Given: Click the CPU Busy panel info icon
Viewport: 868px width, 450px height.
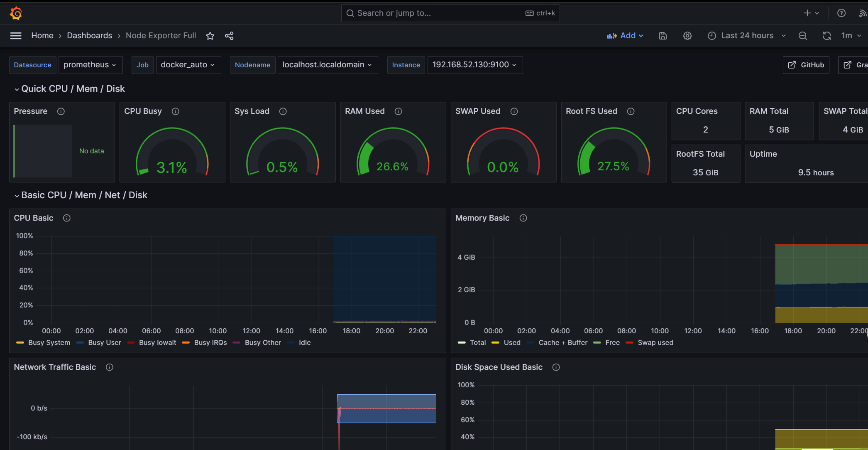Looking at the screenshot, I should [176, 111].
